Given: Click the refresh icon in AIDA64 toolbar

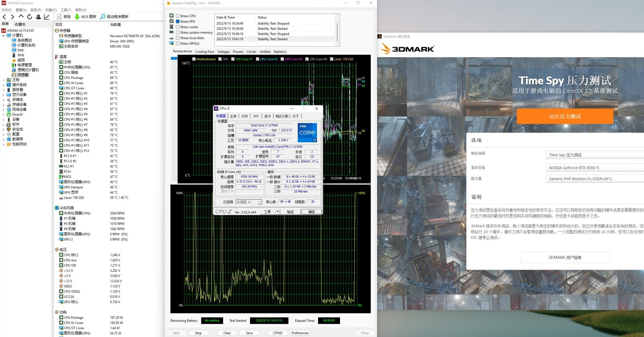Looking at the screenshot, I should [30, 17].
